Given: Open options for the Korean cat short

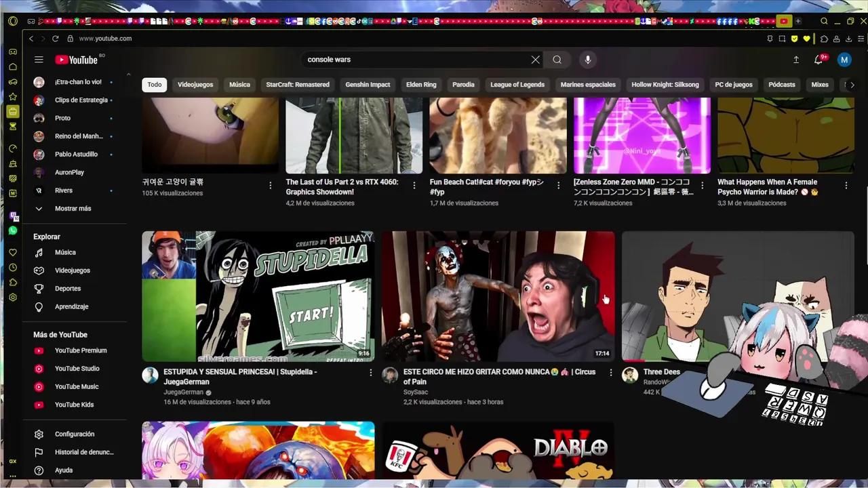Looking at the screenshot, I should pos(271,185).
